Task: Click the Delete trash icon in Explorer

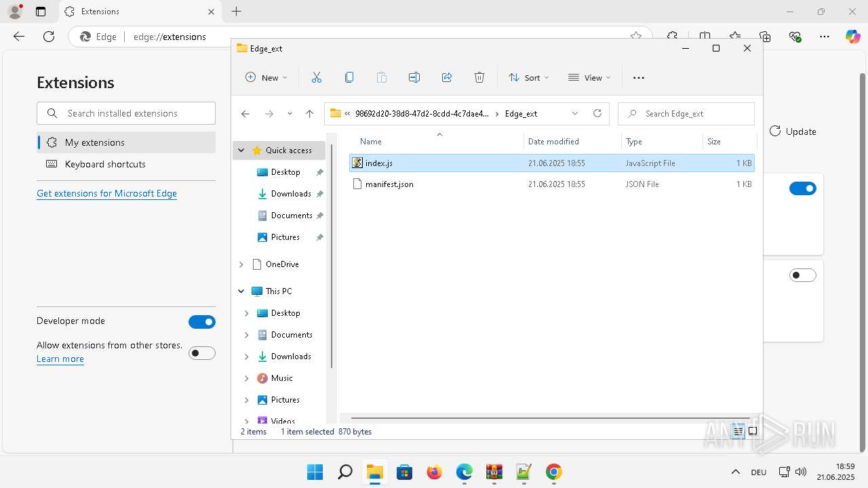Action: pyautogui.click(x=479, y=77)
